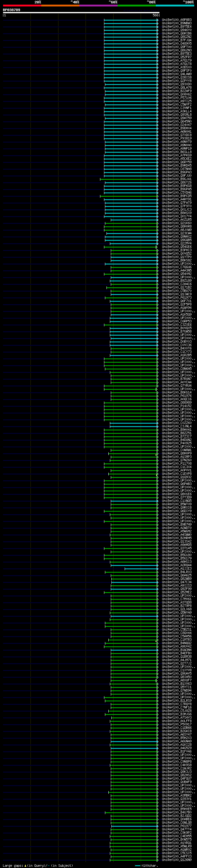Click the query end position 566
This screenshot has height=868, width=197.
155,15
